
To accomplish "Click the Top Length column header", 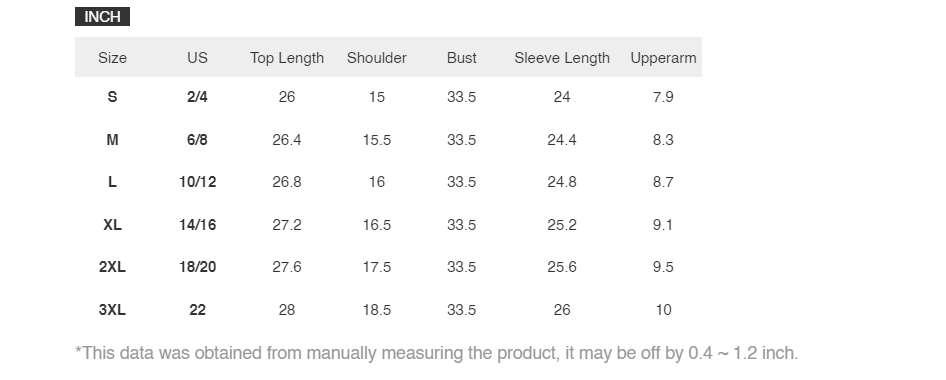I will tap(287, 58).
